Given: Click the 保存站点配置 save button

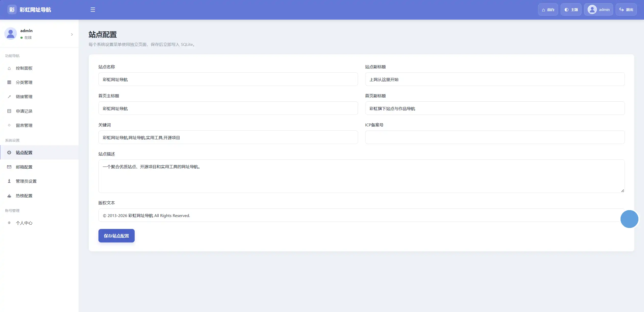Looking at the screenshot, I should (117, 236).
